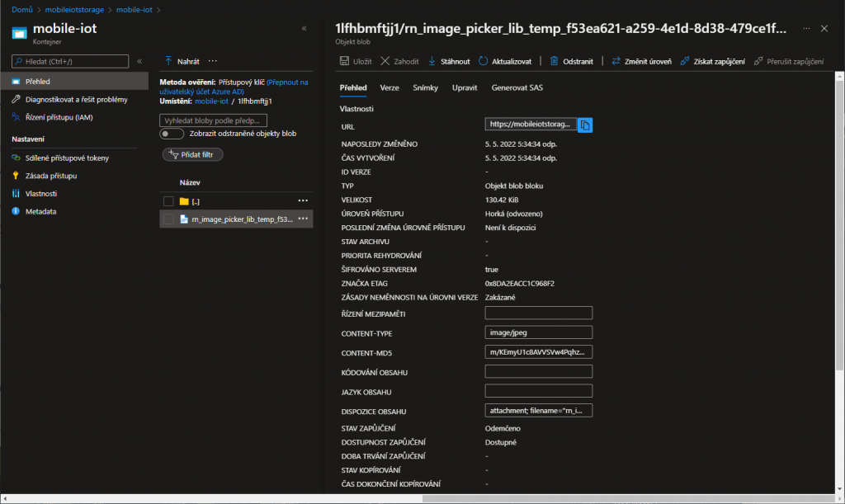Open the Metadata settings item
Viewport: 845px width, 504px height.
pos(40,211)
